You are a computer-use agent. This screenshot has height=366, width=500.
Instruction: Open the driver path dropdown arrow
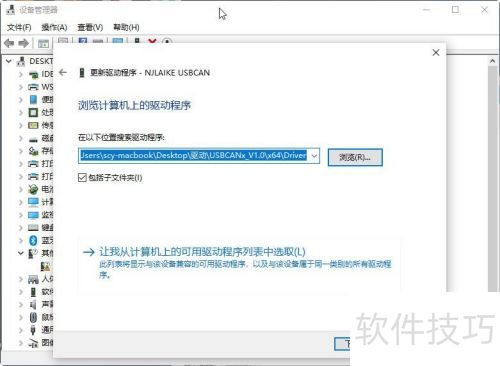[314, 156]
